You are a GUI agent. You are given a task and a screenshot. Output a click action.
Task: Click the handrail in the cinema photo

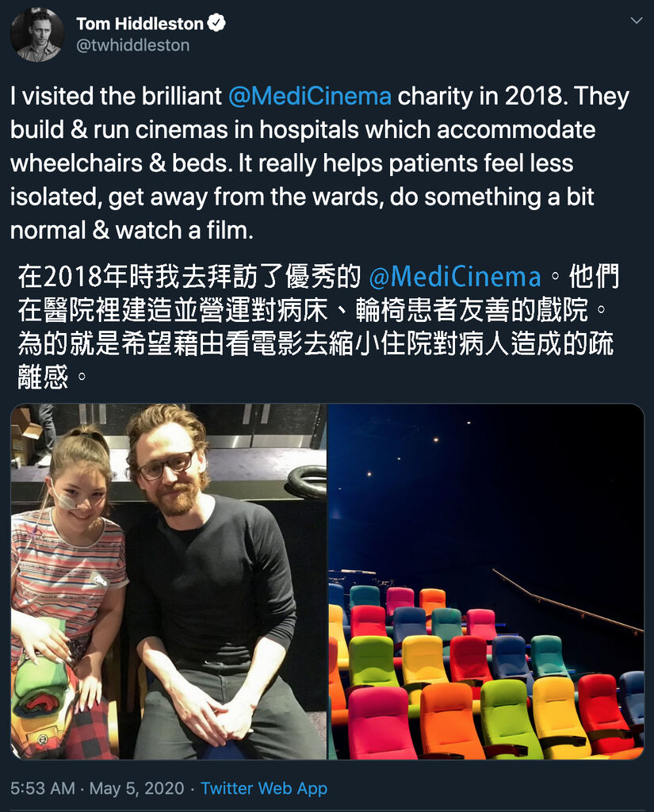coord(568,600)
